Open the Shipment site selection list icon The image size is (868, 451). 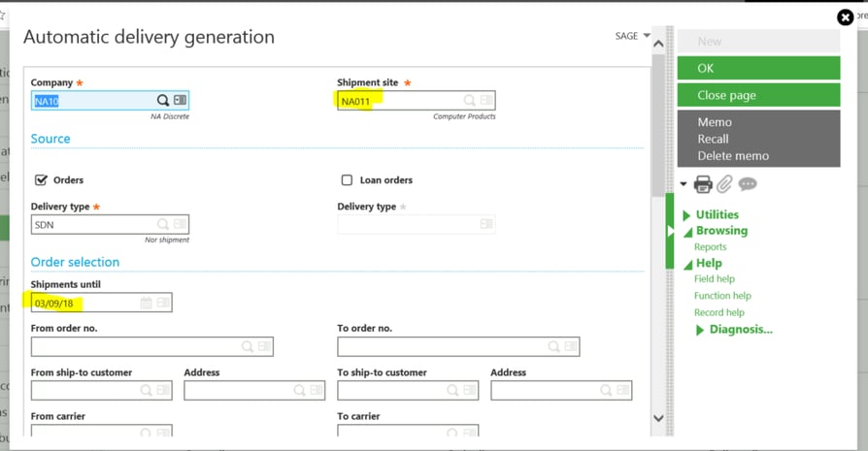pos(486,100)
